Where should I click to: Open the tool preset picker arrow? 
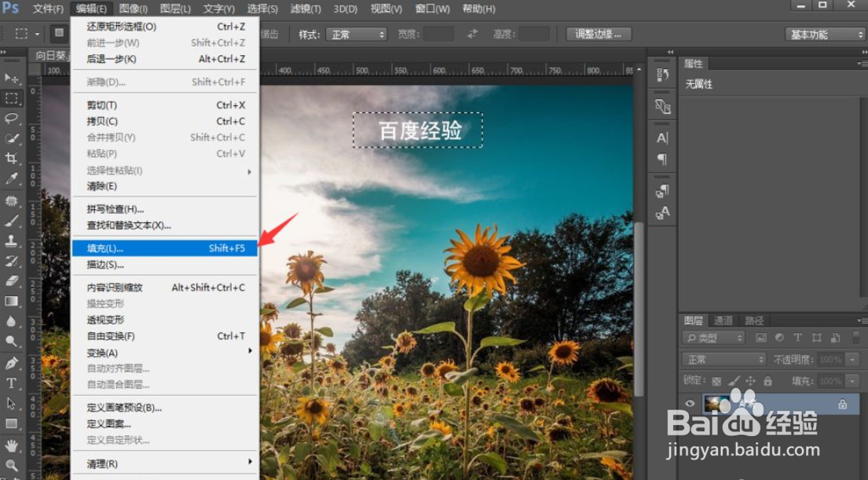37,35
